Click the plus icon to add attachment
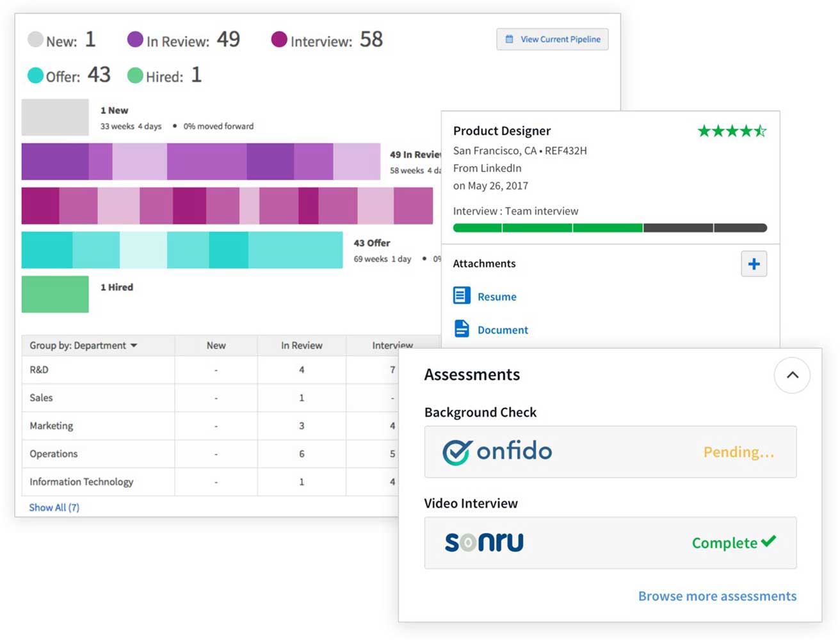 pos(754,264)
